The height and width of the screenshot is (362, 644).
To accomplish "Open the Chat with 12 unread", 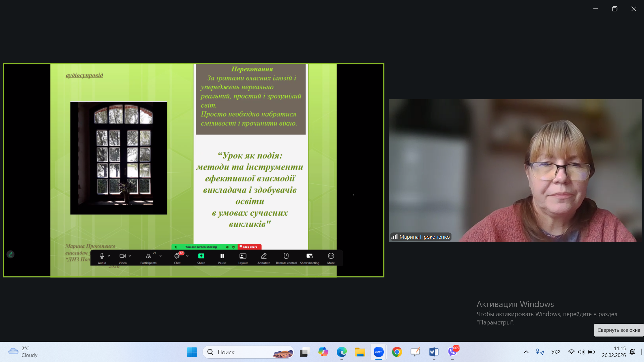I will [x=177, y=256].
